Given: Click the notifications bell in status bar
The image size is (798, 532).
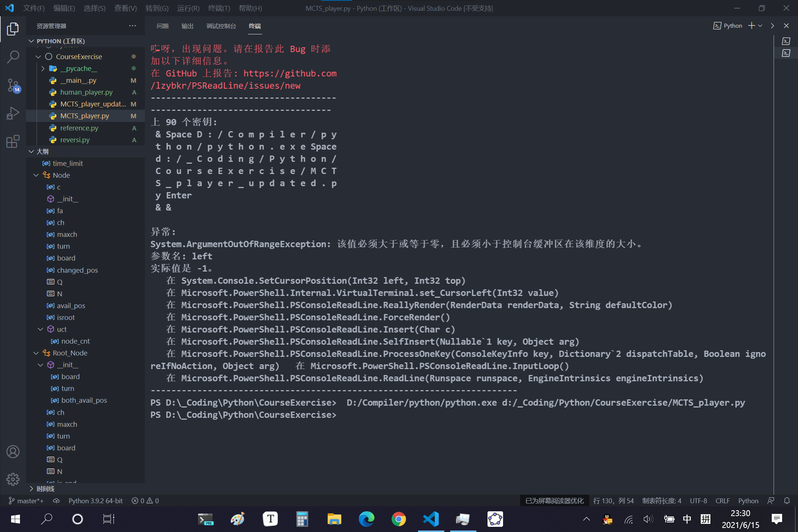Looking at the screenshot, I should tap(787, 501).
